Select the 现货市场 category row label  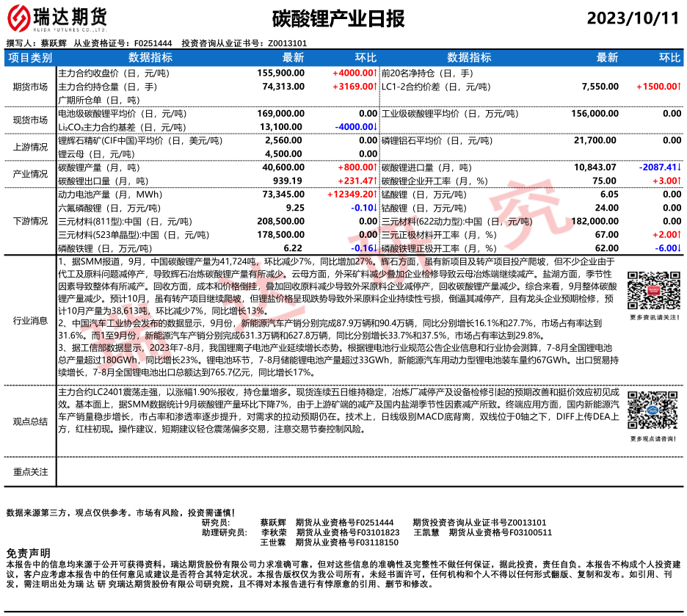pos(30,120)
